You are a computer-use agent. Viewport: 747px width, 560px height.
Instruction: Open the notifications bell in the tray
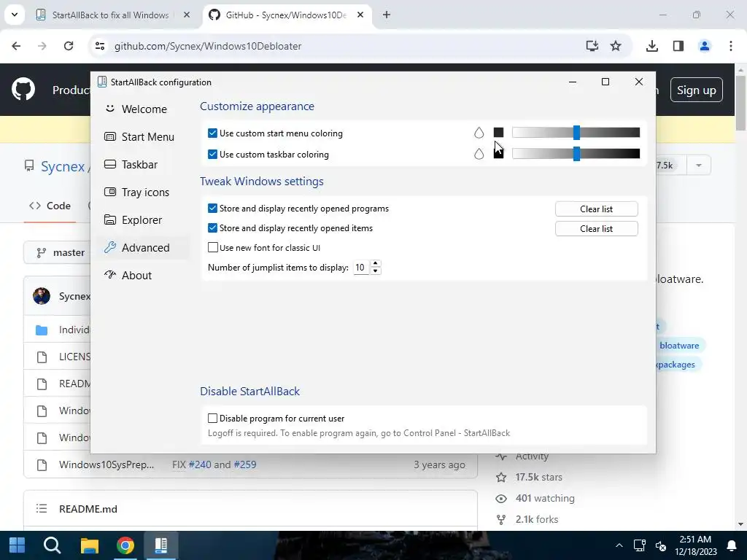pyautogui.click(x=731, y=545)
